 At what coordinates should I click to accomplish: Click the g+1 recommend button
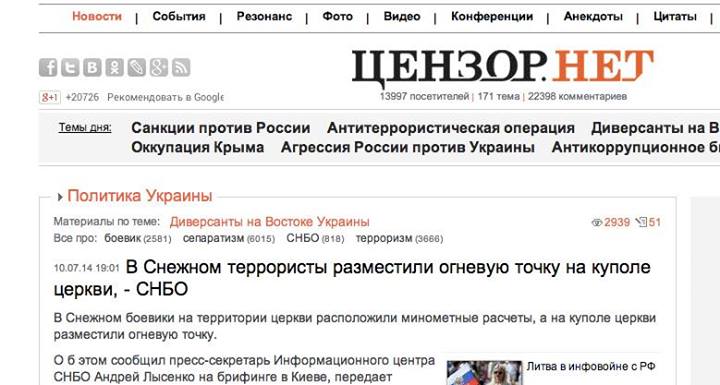(50, 97)
